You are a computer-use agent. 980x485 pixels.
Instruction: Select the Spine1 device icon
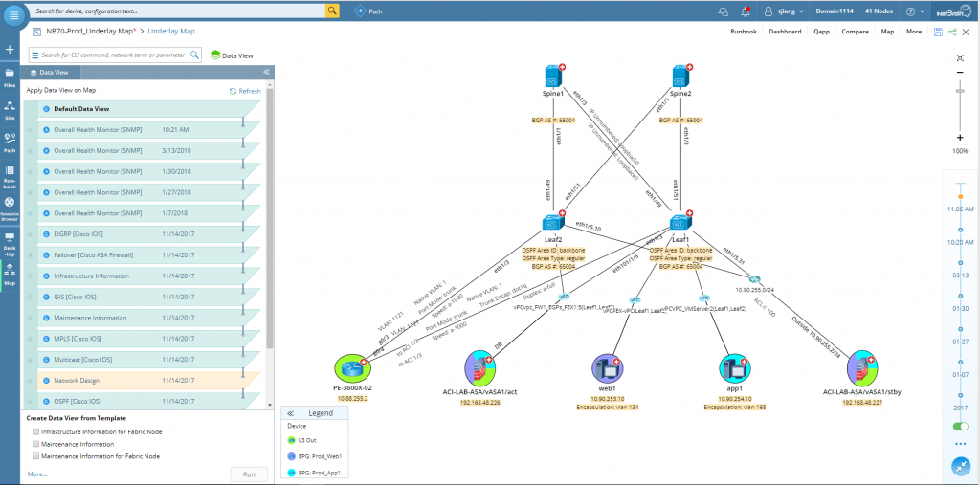(x=553, y=77)
